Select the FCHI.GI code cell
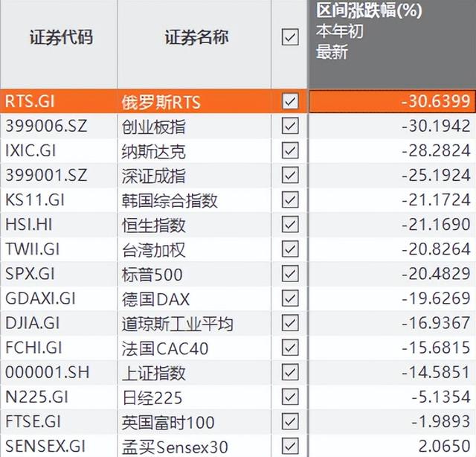This screenshot has height=457, width=476. pyautogui.click(x=59, y=348)
